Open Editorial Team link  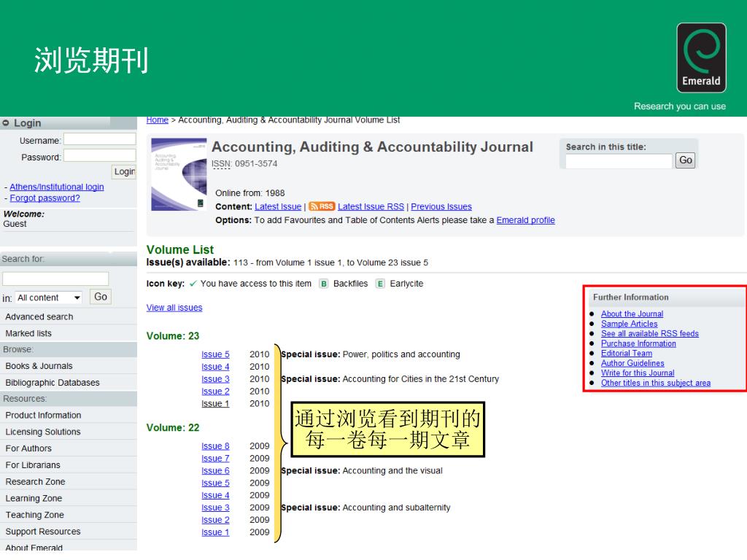(x=627, y=354)
